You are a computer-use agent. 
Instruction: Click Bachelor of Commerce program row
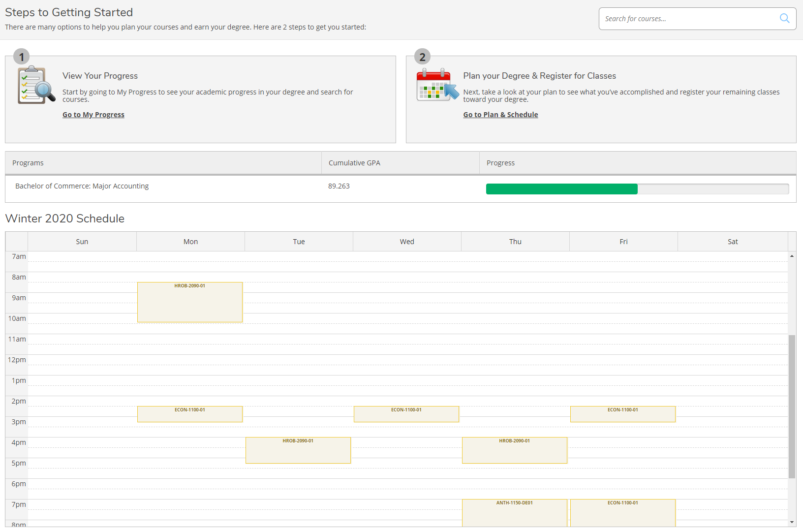coord(82,186)
